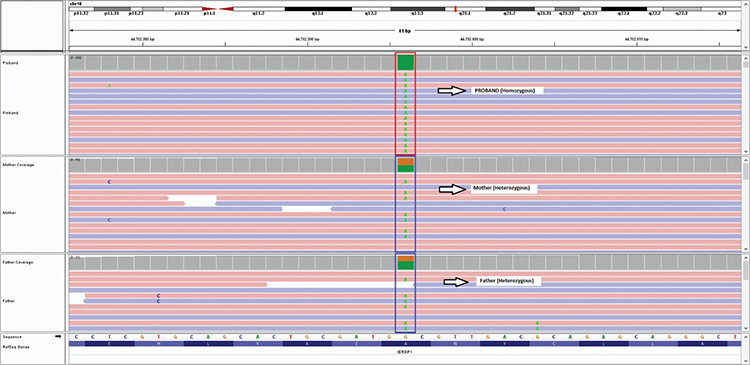The image size is (750, 365).
Task: Select the black q22.1 band on the ideogram
Action: [624, 9]
